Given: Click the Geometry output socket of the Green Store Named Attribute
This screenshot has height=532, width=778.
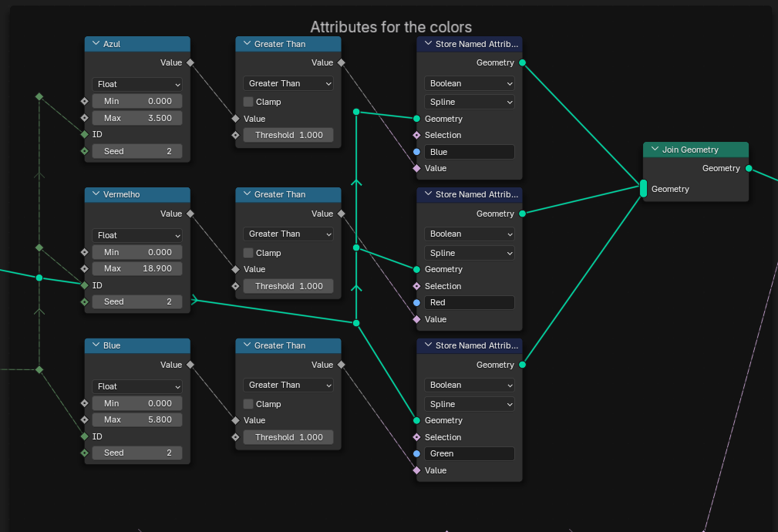Looking at the screenshot, I should [x=522, y=365].
